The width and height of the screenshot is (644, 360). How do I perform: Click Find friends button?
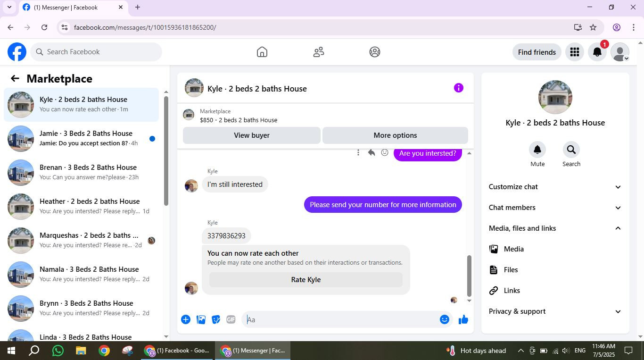tap(537, 52)
